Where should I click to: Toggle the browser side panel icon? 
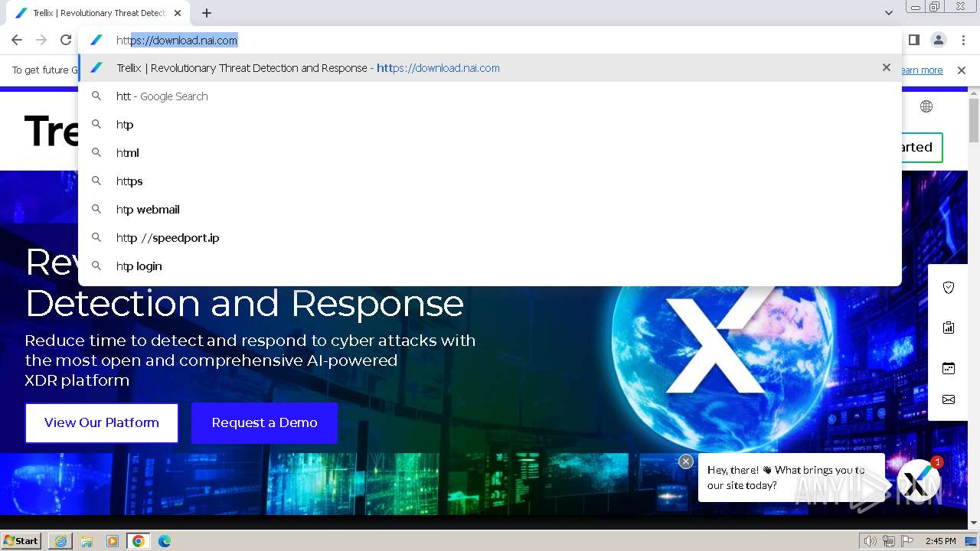(914, 40)
